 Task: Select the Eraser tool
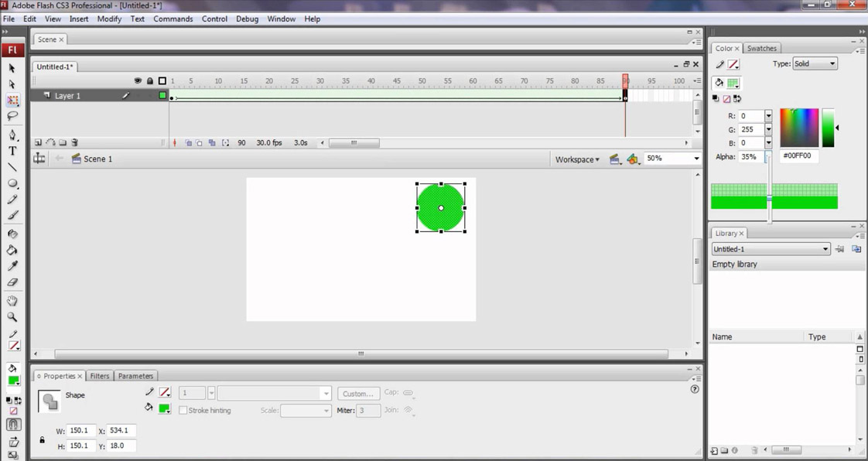tap(12, 282)
